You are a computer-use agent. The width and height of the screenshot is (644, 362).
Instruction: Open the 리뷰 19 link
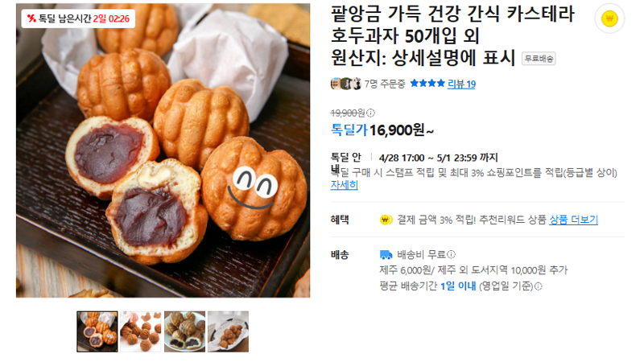(461, 84)
